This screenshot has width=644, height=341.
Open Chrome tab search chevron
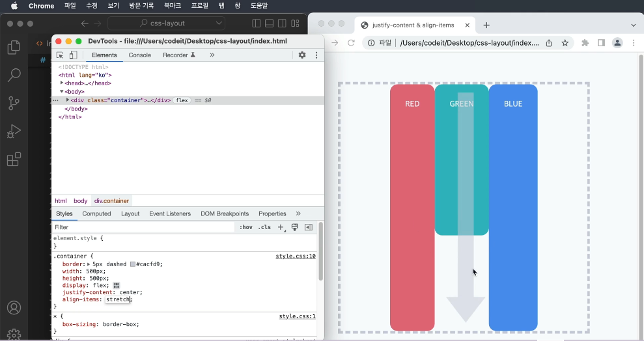[634, 25]
